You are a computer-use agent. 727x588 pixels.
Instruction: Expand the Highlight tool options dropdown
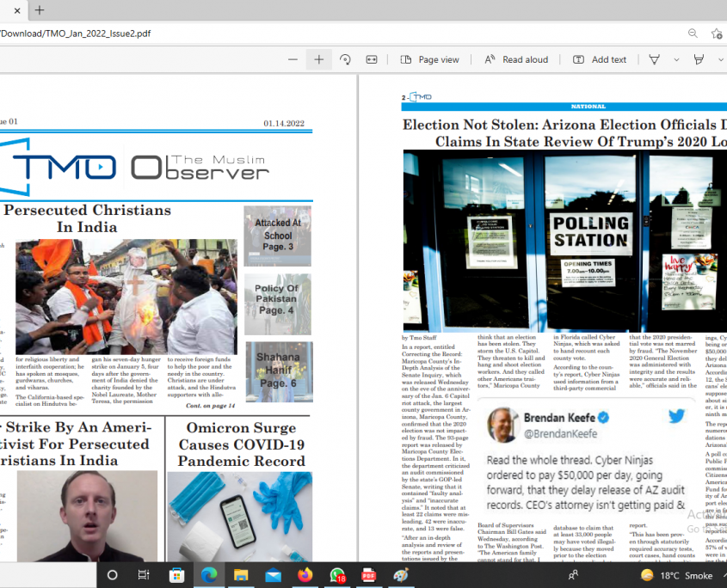pyautogui.click(x=721, y=60)
